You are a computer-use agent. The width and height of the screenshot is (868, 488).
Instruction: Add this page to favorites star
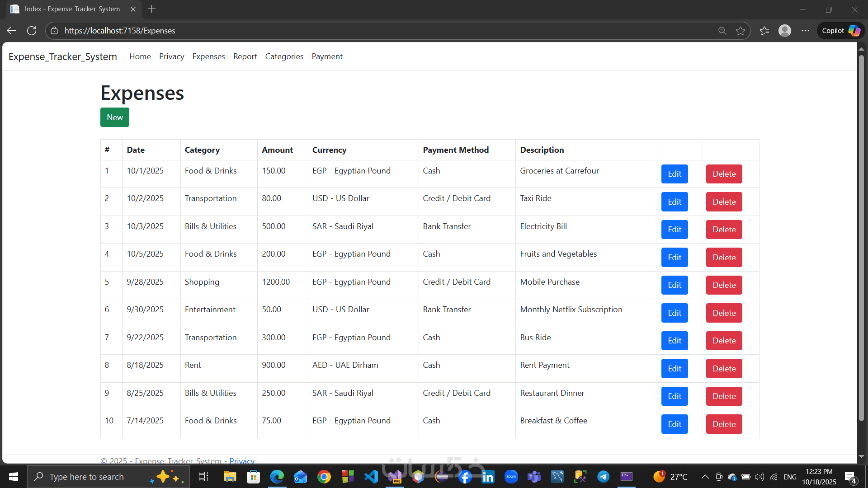pyautogui.click(x=741, y=31)
